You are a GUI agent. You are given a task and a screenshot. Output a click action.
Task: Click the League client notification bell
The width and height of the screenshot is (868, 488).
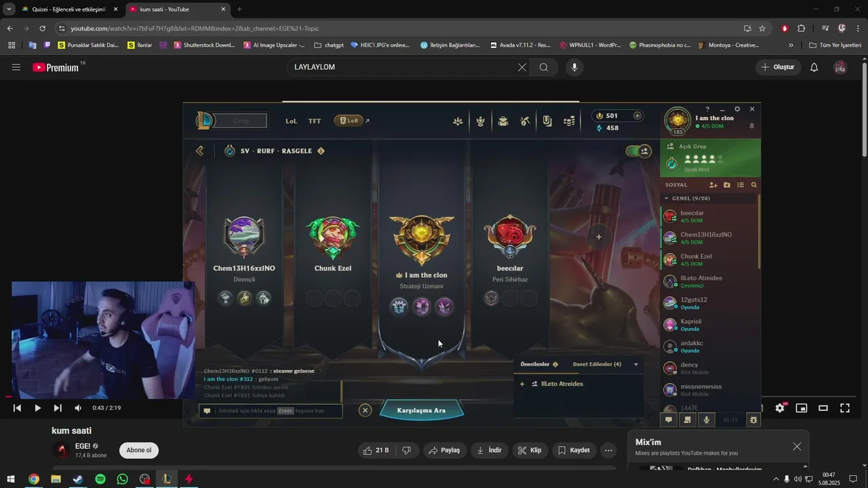point(751,126)
